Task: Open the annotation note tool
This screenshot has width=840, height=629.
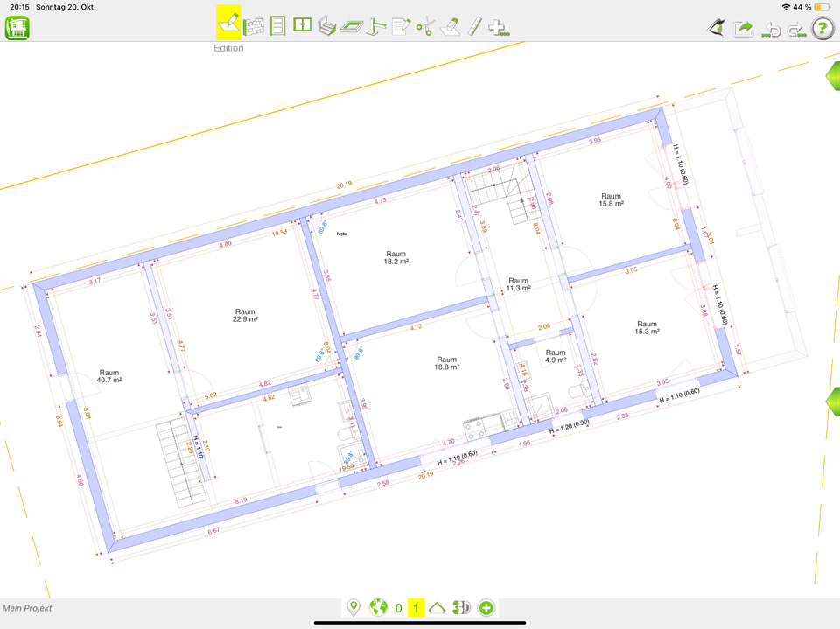Action: point(401,26)
